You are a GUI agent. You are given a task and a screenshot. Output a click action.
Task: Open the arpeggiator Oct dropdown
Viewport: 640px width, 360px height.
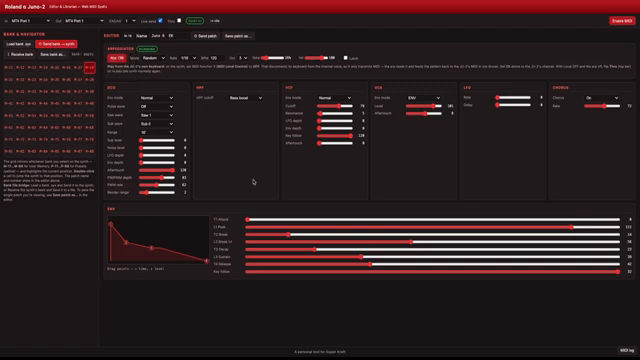(x=243, y=58)
